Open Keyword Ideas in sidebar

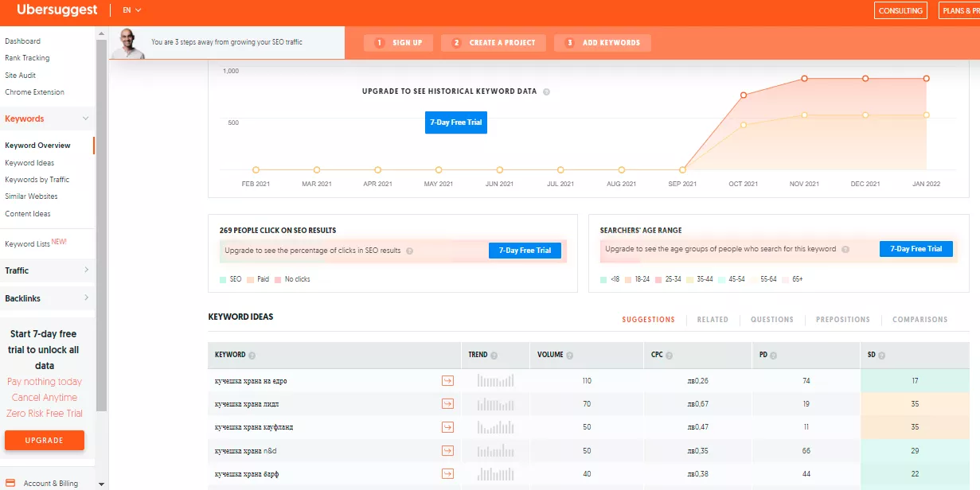coord(29,163)
